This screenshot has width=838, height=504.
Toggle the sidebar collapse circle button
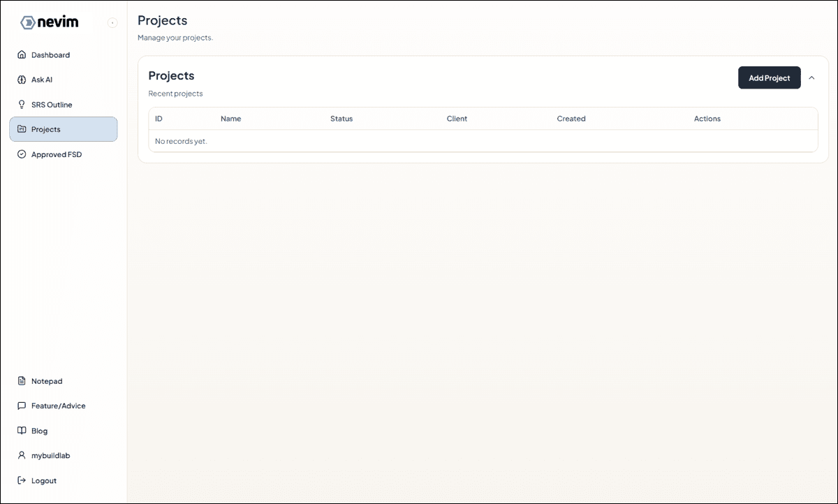pos(112,22)
